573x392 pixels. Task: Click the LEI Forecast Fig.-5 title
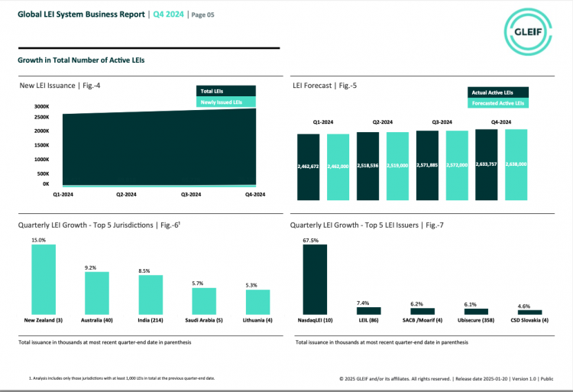coord(325,86)
